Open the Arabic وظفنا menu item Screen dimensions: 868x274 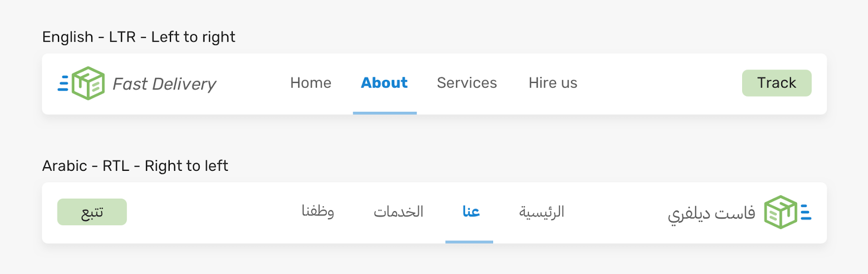[318, 212]
